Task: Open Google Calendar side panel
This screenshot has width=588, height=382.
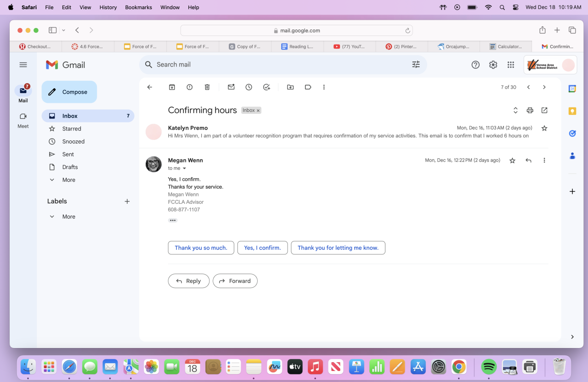Action: (572, 89)
